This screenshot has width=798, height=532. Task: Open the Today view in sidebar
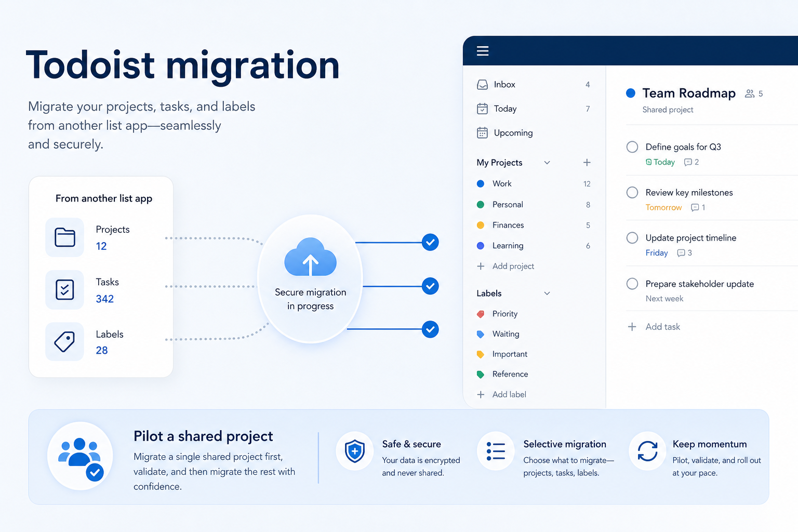point(534,109)
